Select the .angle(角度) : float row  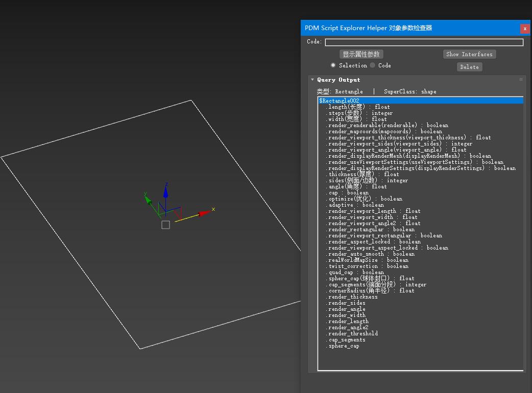[x=420, y=186]
